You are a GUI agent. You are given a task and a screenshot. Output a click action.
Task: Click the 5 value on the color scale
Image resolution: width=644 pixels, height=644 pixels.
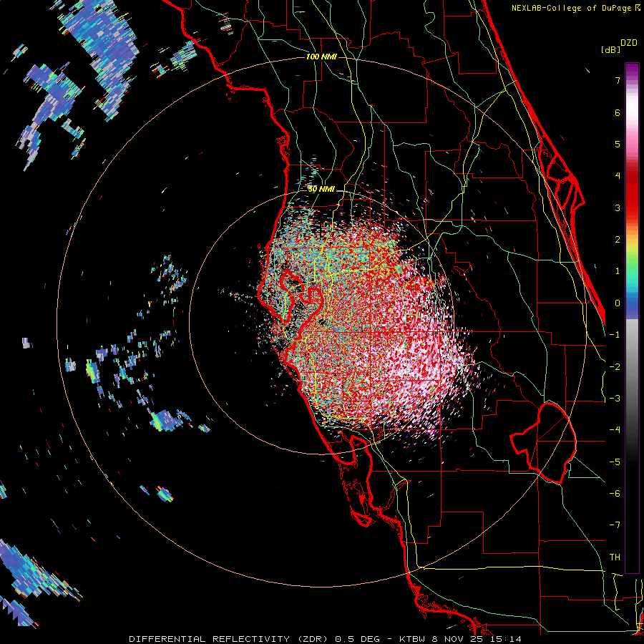pos(618,144)
